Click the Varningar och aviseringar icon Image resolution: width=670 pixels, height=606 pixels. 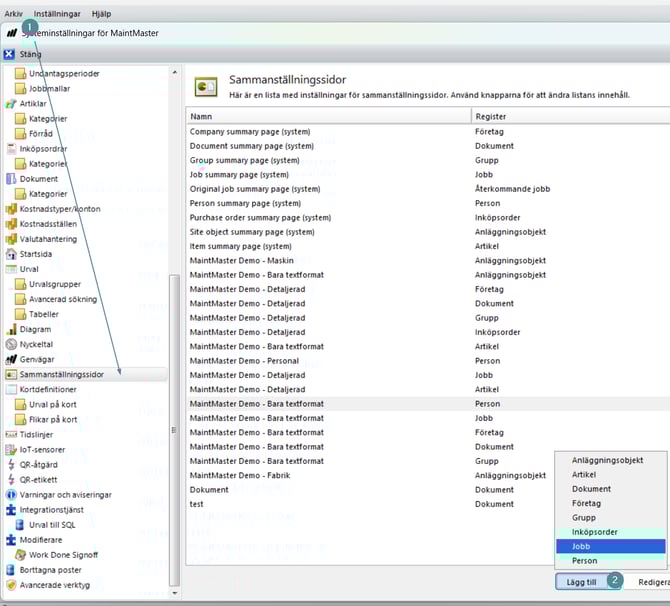pos(11,495)
